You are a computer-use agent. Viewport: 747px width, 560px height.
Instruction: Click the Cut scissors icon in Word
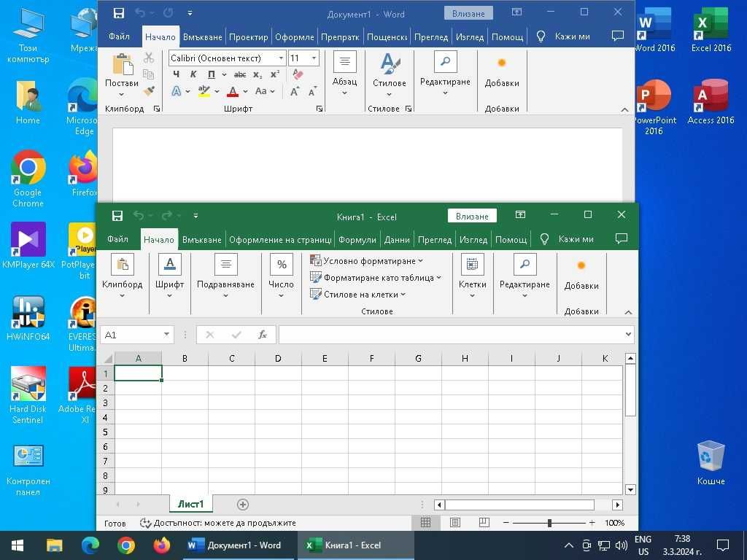click(149, 58)
